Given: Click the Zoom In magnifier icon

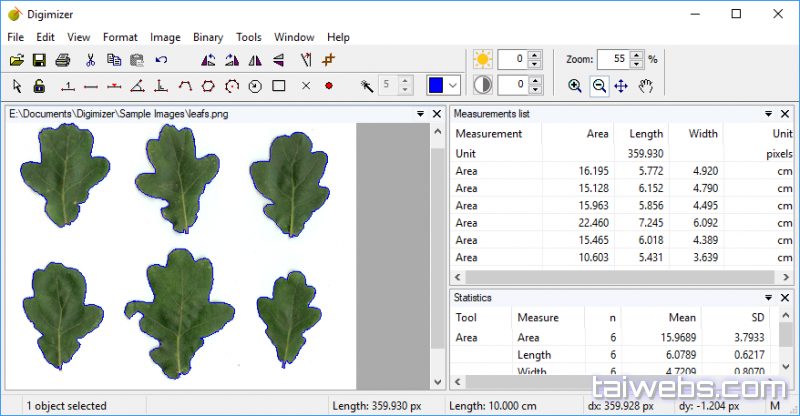Looking at the screenshot, I should coord(575,86).
